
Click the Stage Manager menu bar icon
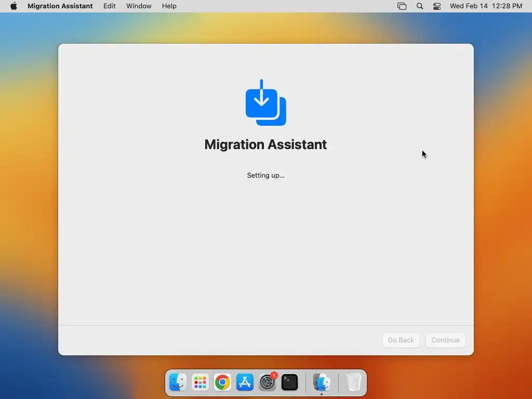[x=402, y=6]
